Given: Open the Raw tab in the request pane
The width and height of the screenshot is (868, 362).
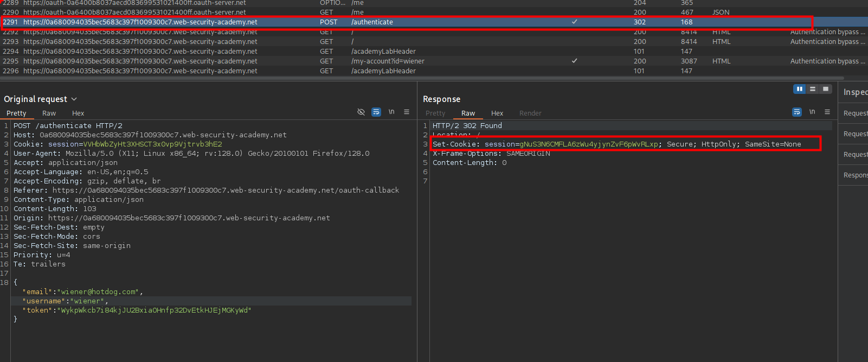Looking at the screenshot, I should [49, 113].
